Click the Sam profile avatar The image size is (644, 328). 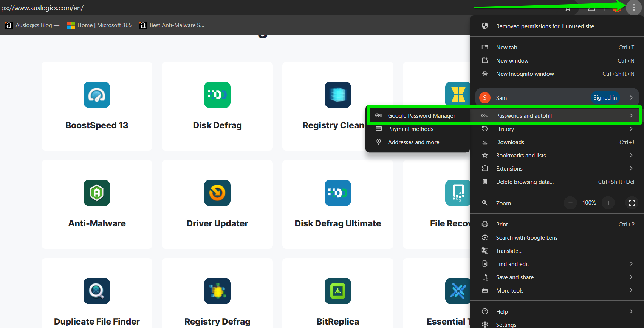click(x=485, y=98)
